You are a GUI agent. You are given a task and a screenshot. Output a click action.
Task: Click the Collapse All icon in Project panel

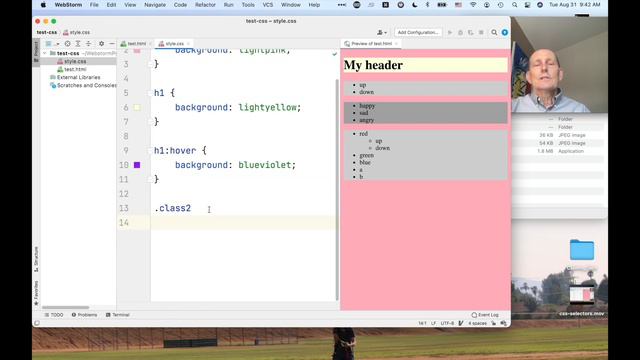(89, 44)
